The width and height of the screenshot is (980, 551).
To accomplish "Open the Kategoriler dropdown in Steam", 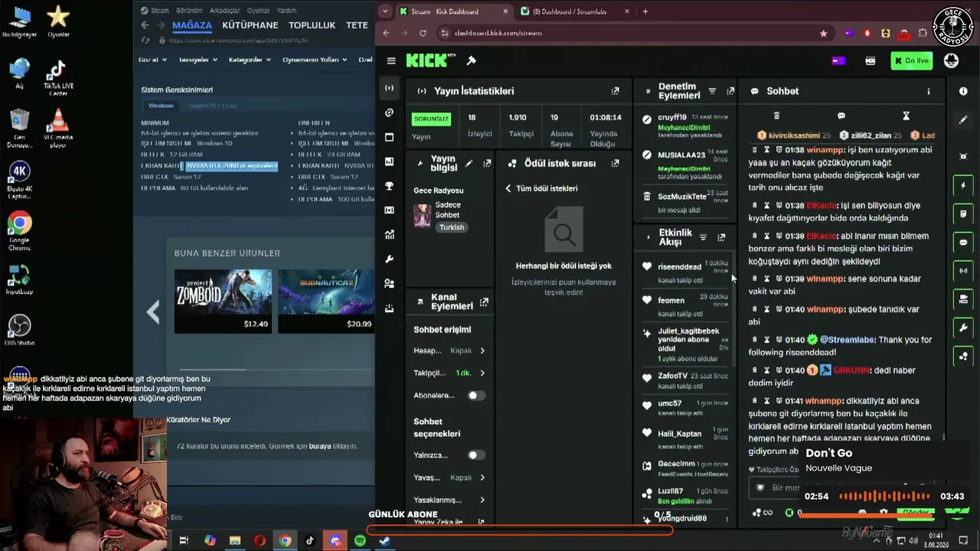I will (250, 60).
